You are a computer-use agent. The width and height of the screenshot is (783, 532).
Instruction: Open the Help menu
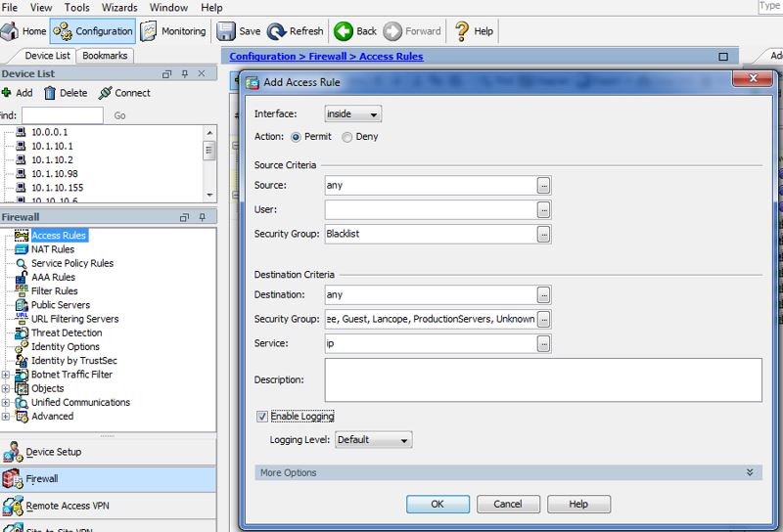pos(211,8)
